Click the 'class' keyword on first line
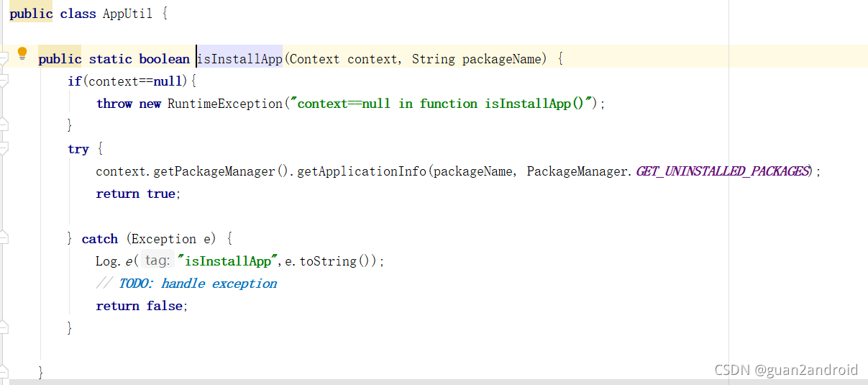Screen dimensions: 868x385 (x=78, y=14)
